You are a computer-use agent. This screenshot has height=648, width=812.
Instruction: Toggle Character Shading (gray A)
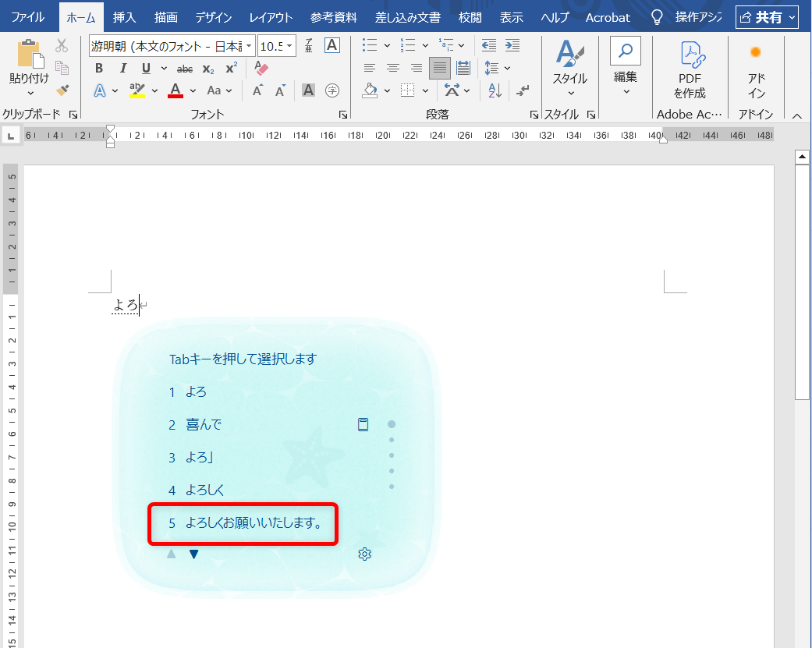308,90
